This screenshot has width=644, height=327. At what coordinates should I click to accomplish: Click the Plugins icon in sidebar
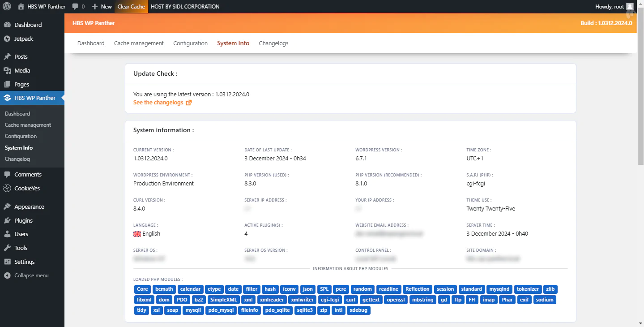[7, 220]
